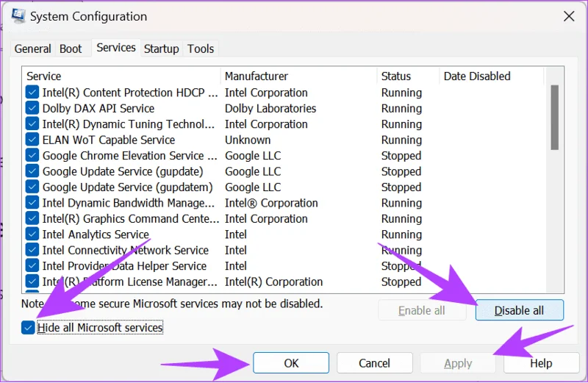Confirm with the OK button
588x383 pixels.
(x=291, y=362)
